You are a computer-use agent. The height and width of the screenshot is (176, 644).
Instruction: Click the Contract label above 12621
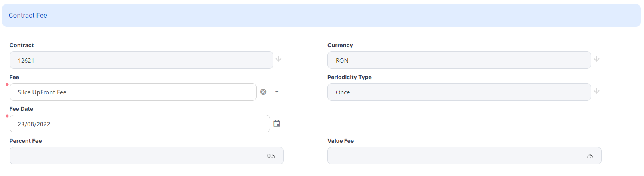(22, 45)
